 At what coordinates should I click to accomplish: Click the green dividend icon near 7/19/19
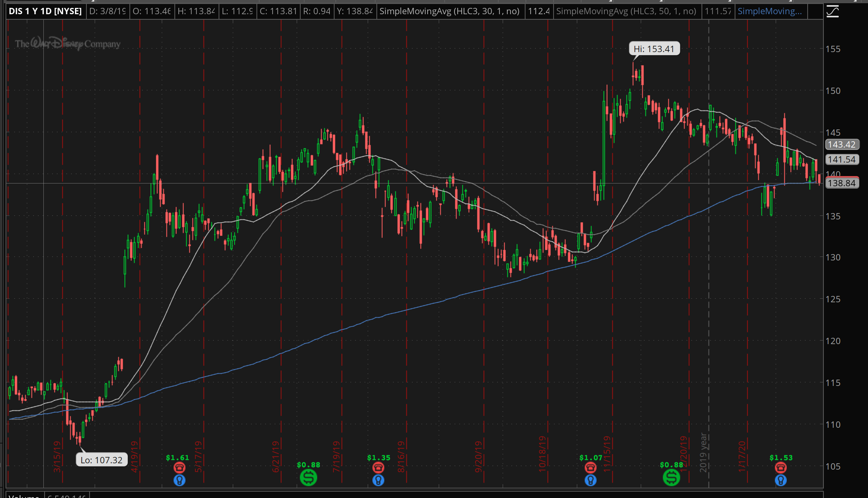tap(309, 477)
